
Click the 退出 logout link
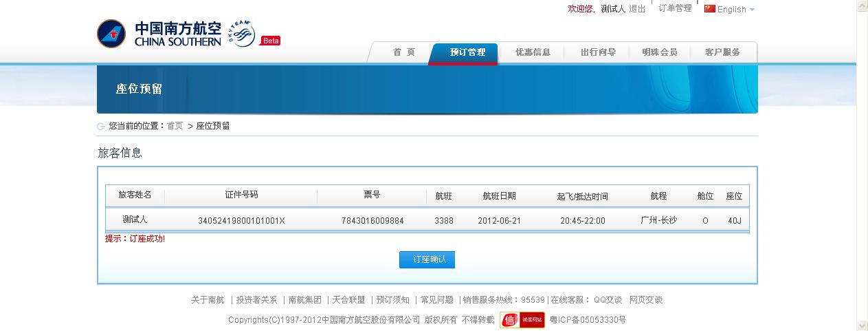coord(637,9)
